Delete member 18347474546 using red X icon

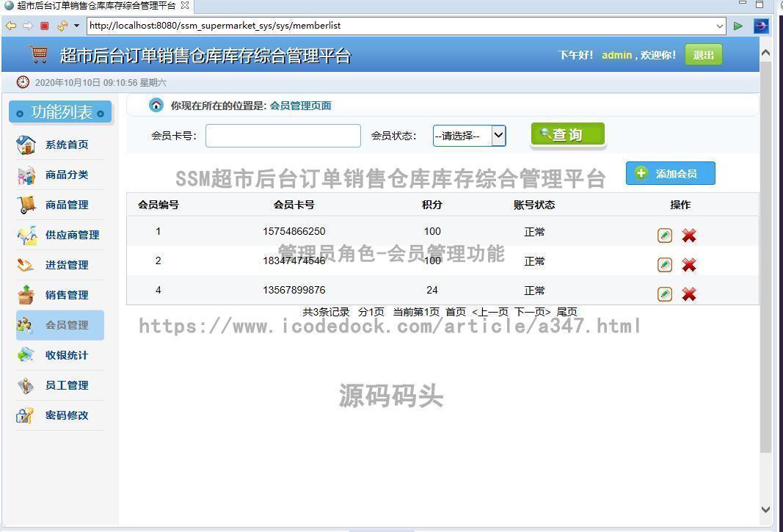[x=688, y=265]
